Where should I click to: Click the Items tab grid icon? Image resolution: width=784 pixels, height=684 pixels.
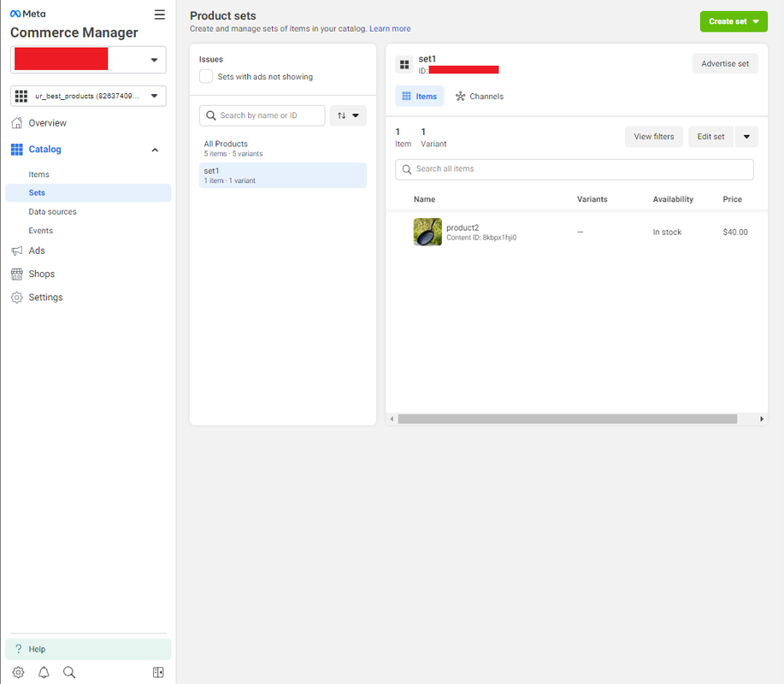coord(406,96)
